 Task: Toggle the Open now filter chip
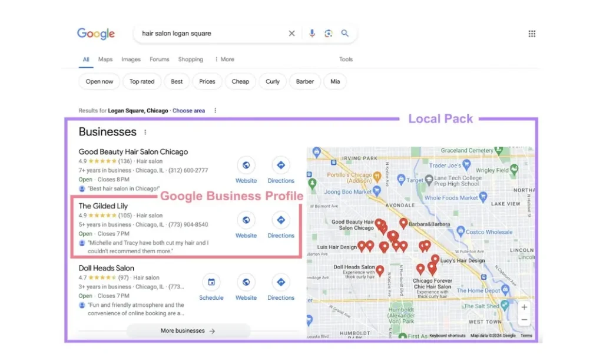click(100, 82)
